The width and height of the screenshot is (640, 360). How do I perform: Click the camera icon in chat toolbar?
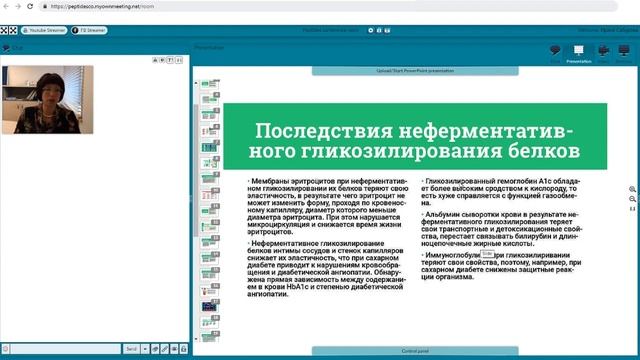(174, 349)
